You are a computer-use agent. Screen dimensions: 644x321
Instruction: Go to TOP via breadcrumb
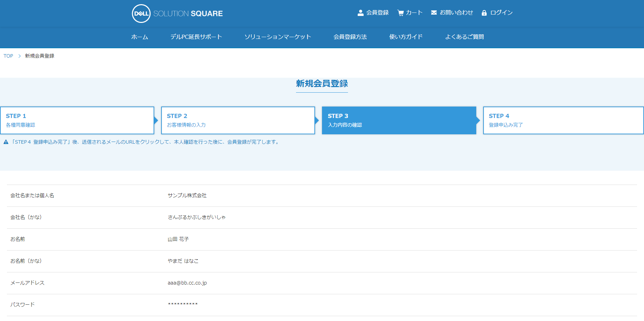tap(8, 56)
